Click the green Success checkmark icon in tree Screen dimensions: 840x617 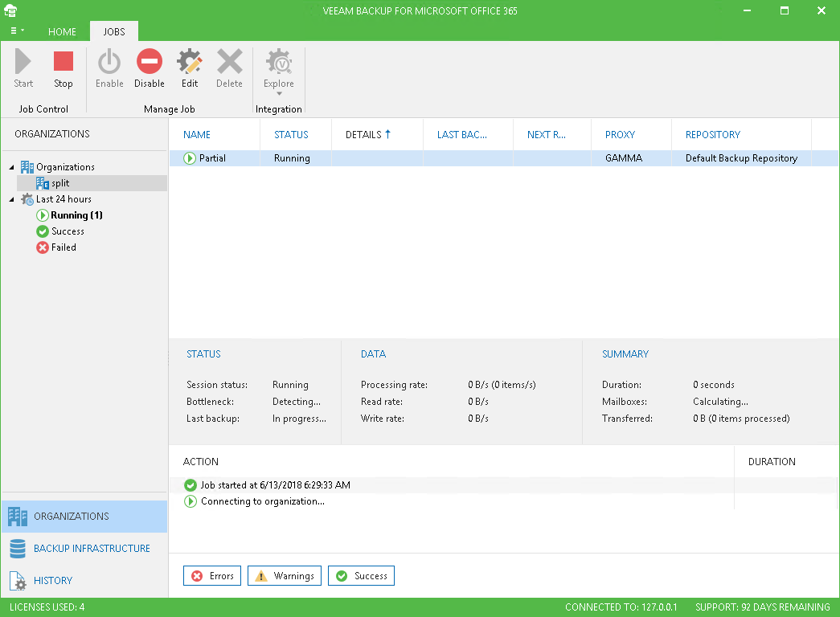(x=43, y=231)
